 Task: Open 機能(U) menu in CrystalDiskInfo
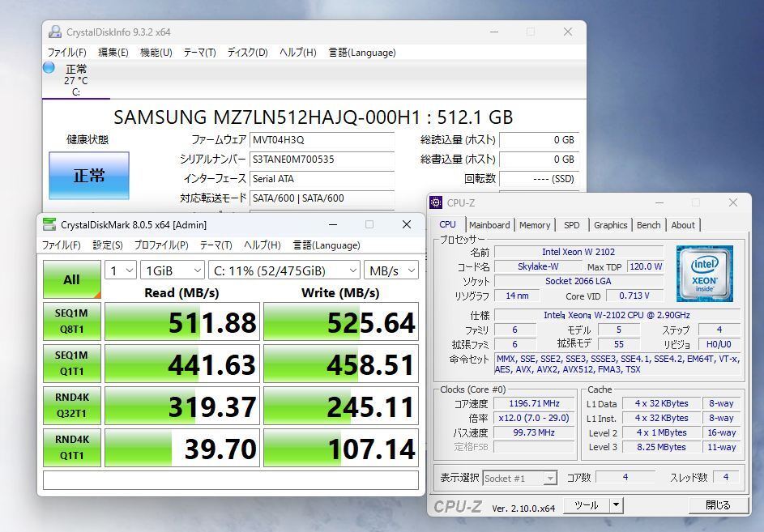156,52
